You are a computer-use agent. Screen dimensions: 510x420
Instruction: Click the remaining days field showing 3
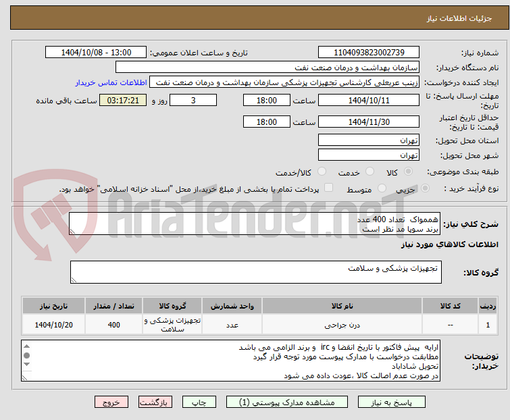click(193, 101)
